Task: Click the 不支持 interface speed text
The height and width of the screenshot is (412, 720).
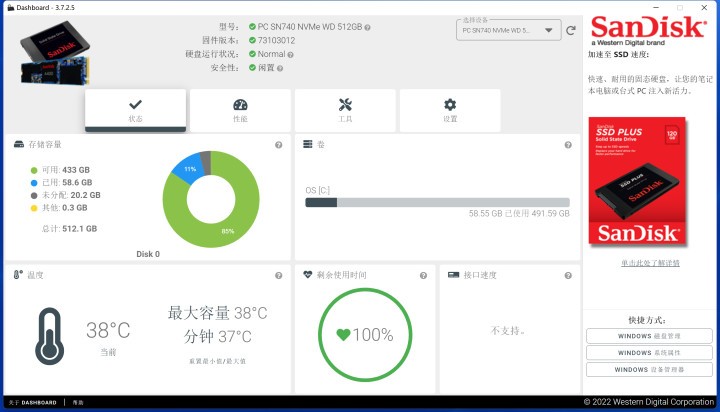Action: [x=507, y=331]
